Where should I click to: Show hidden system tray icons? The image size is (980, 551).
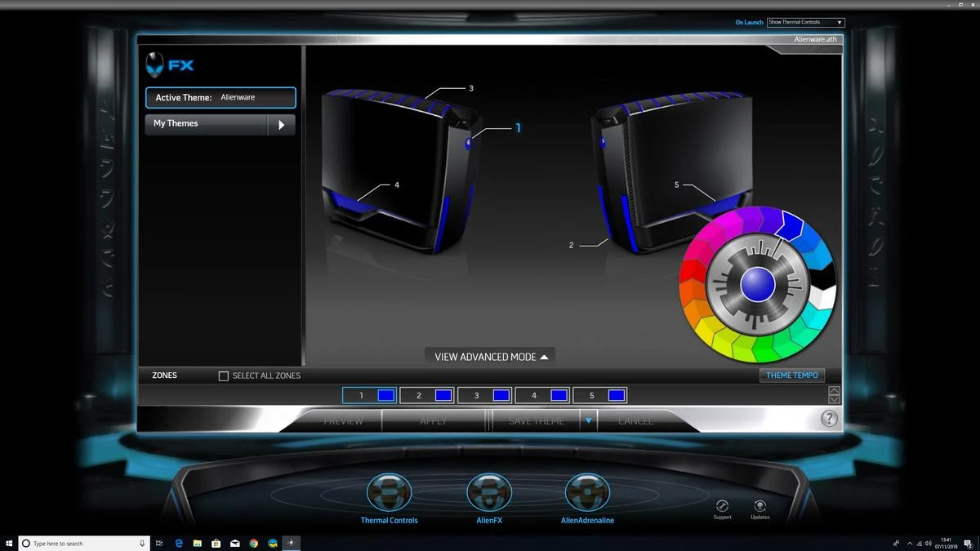(910, 543)
